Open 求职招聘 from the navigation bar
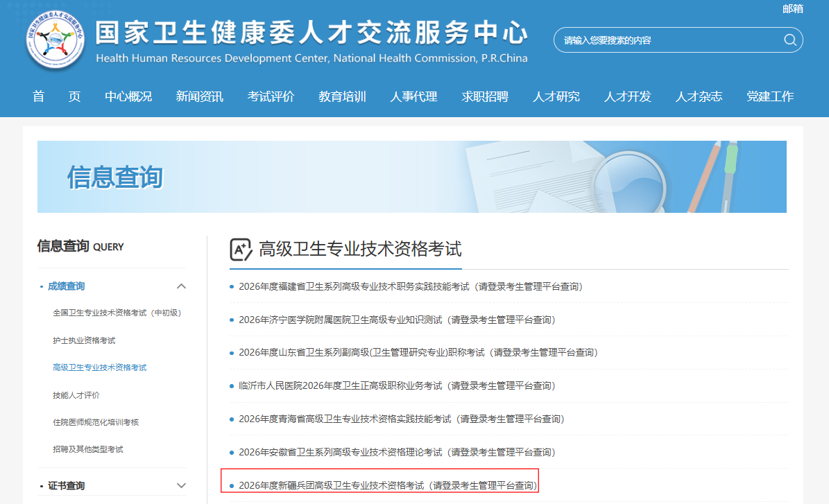The width and height of the screenshot is (829, 504). (x=486, y=96)
